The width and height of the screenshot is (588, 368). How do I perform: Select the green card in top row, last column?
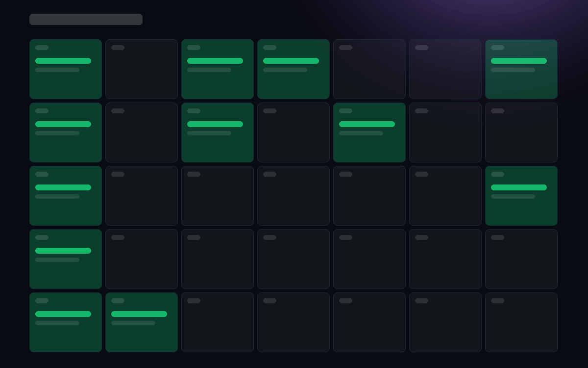point(521,69)
